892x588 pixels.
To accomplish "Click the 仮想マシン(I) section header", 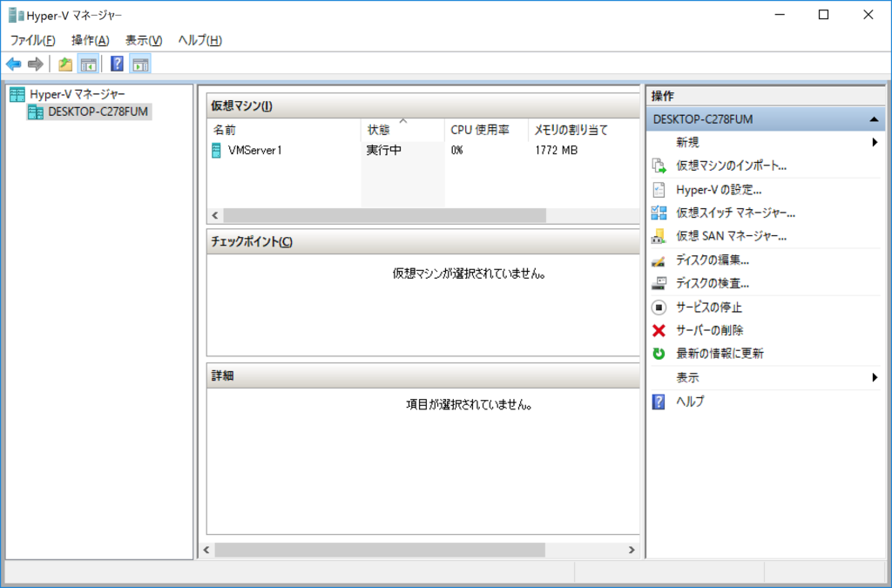I will 423,105.
